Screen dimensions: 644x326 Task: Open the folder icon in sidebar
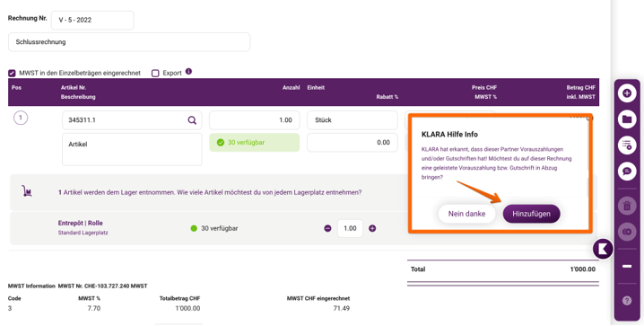click(627, 119)
